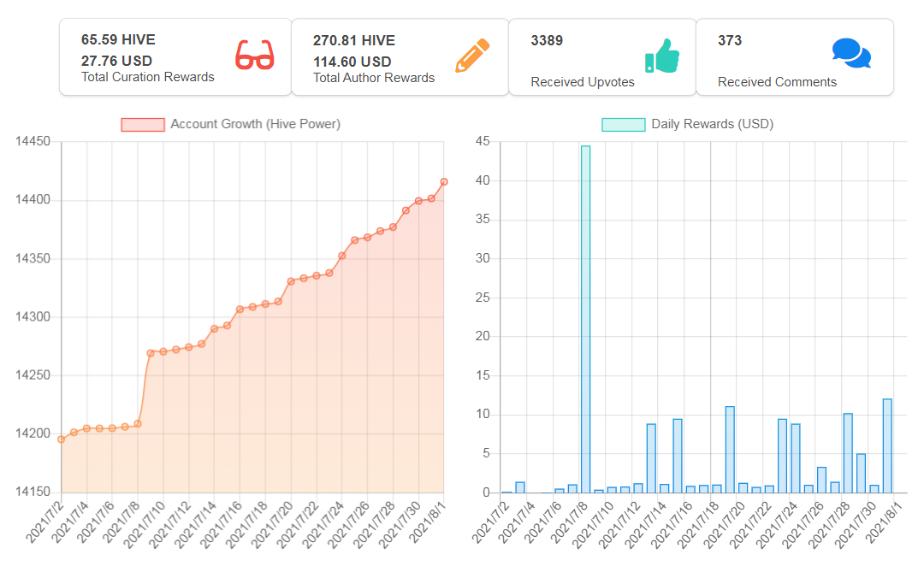Click the green thumbs-up upvotes icon
Screen dimensions: 924x566
662,56
